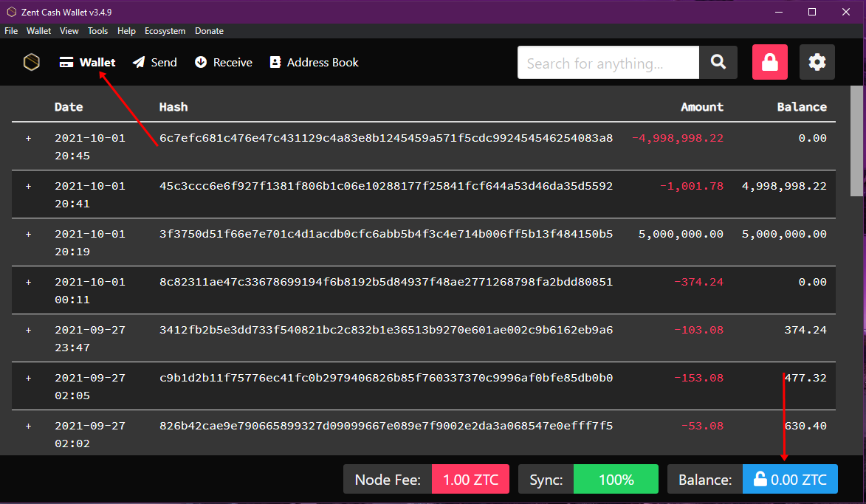Expand the 2021-09-27 23:47 transaction row
Viewport: 866px width, 504px height.
(28, 331)
